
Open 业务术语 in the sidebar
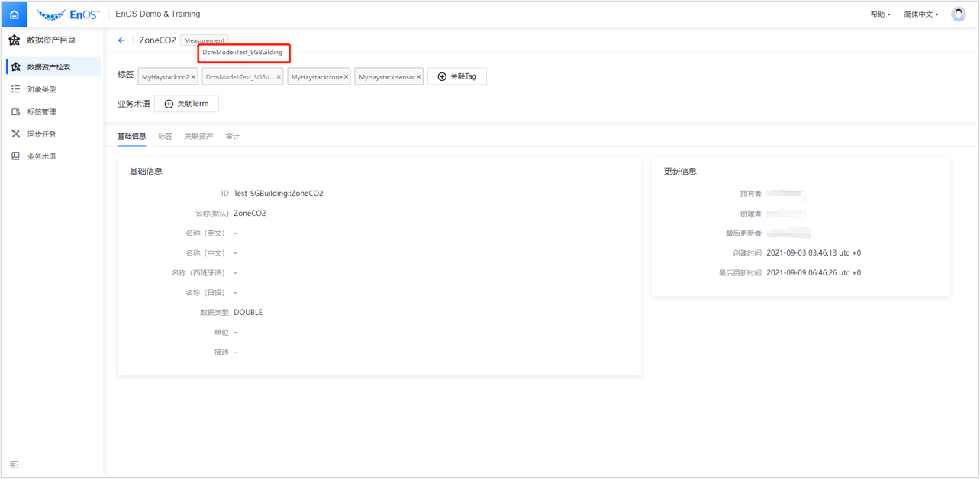[x=41, y=156]
